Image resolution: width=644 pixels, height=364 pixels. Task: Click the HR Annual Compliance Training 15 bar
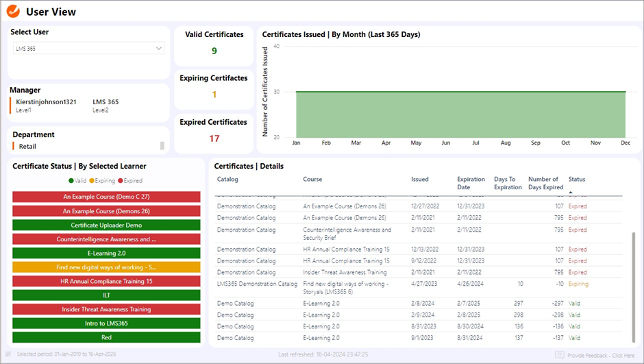coord(106,281)
